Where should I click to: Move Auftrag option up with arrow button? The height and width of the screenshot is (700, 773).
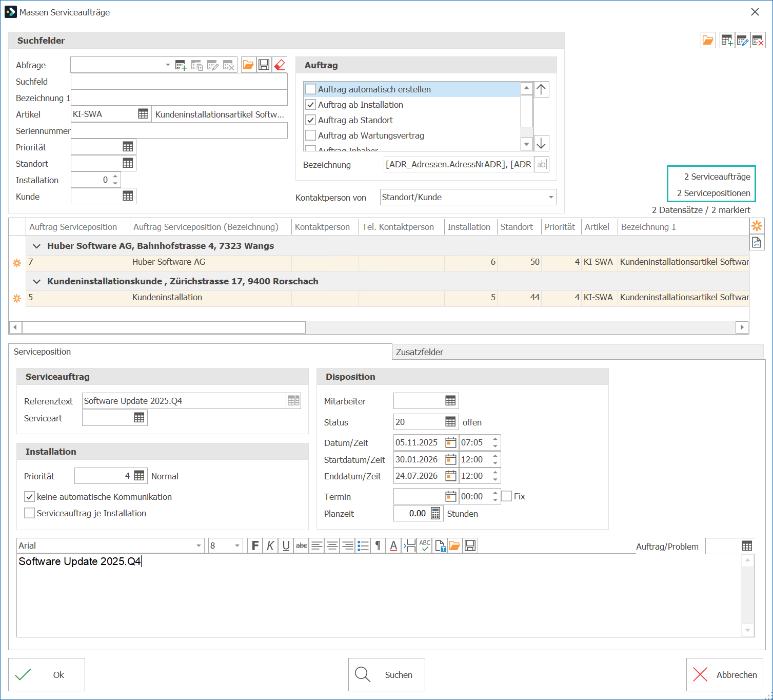541,89
